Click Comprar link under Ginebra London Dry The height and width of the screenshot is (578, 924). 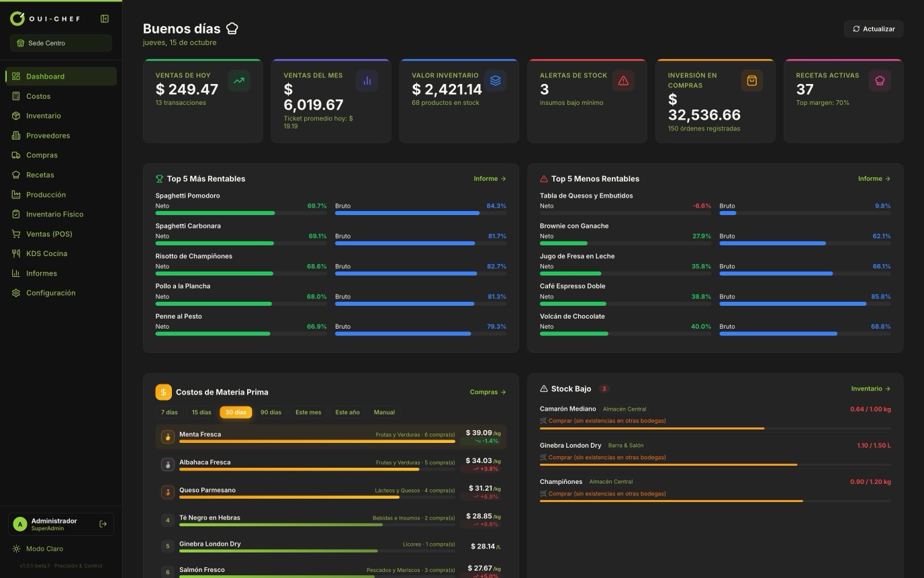point(603,458)
